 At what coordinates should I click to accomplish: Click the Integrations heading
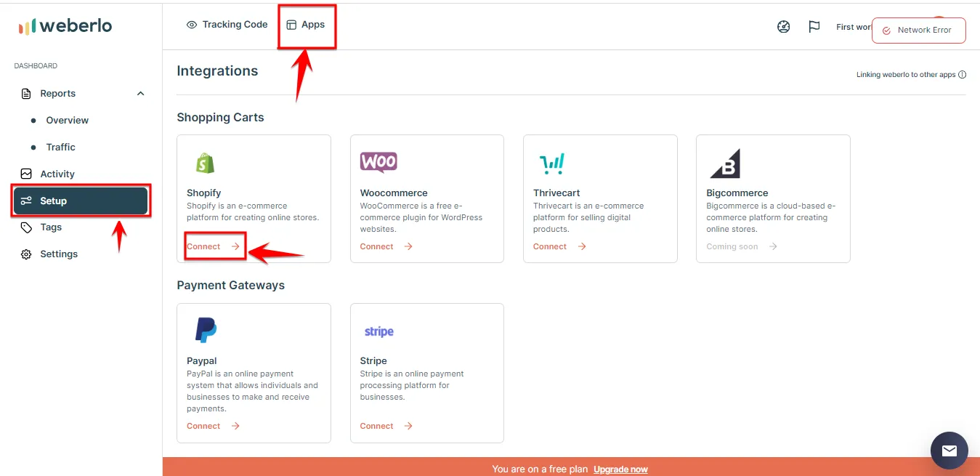[217, 71]
